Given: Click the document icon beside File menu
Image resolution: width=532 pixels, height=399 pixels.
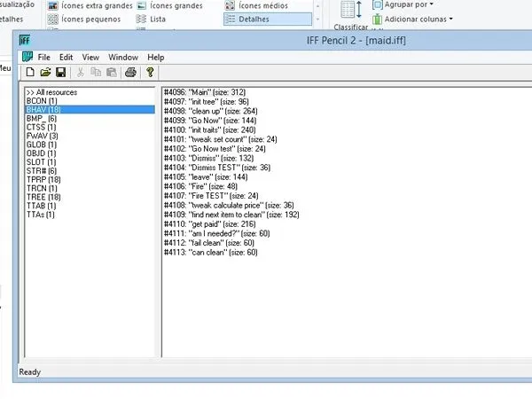Looking at the screenshot, I should pyautogui.click(x=27, y=57).
